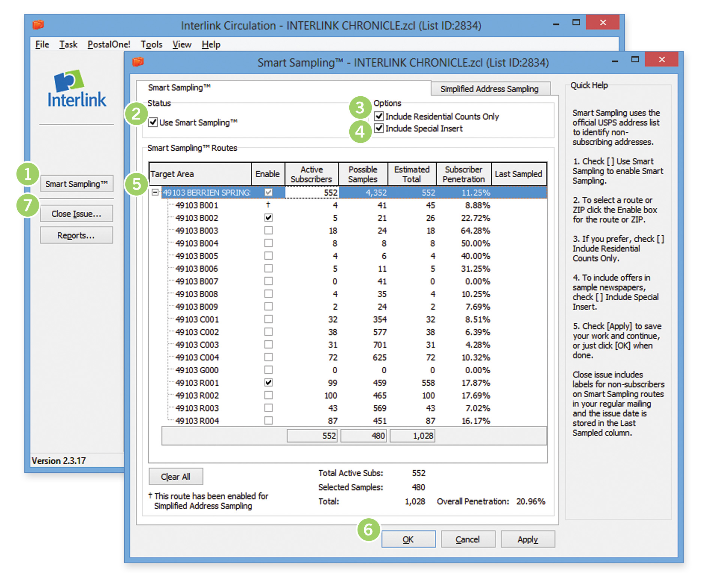Click the Last Sampled column header
This screenshot has height=588, width=714.
[x=519, y=174]
